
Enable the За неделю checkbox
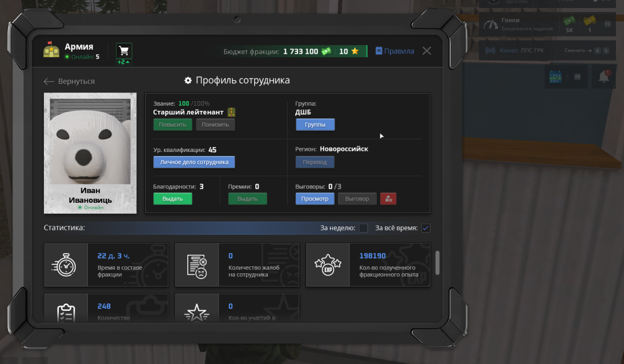tap(363, 228)
